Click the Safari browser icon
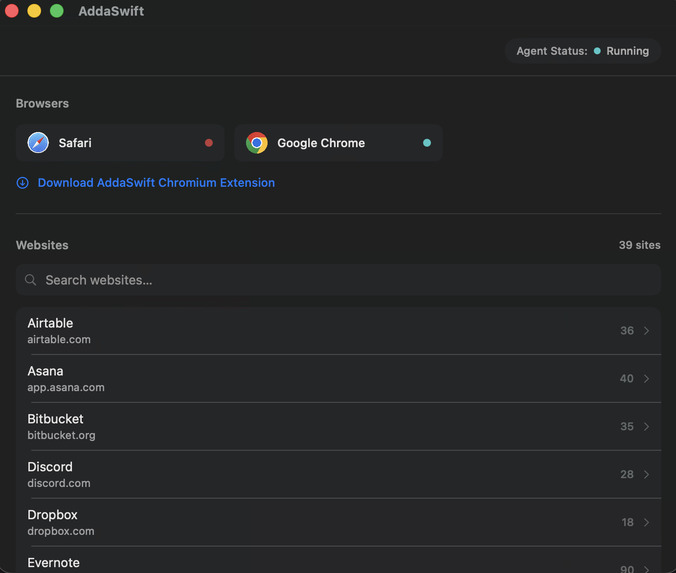The height and width of the screenshot is (573, 676). point(38,143)
